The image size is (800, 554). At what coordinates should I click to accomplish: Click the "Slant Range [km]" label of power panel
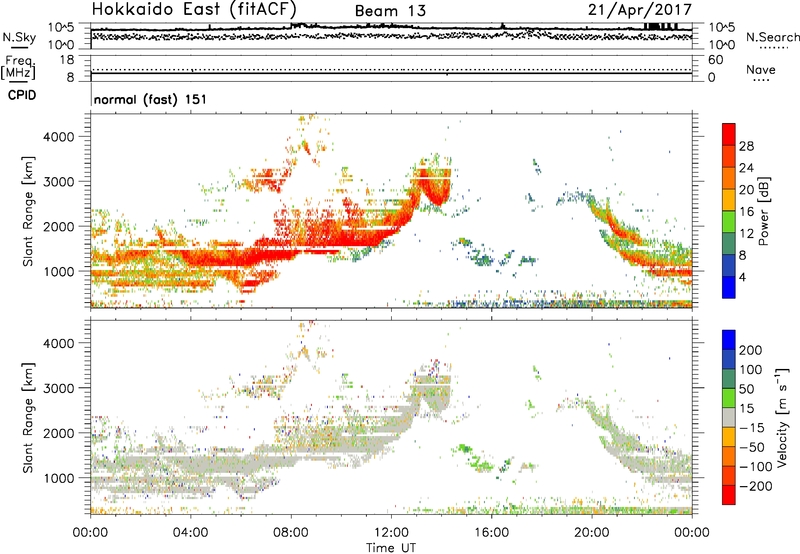(27, 211)
